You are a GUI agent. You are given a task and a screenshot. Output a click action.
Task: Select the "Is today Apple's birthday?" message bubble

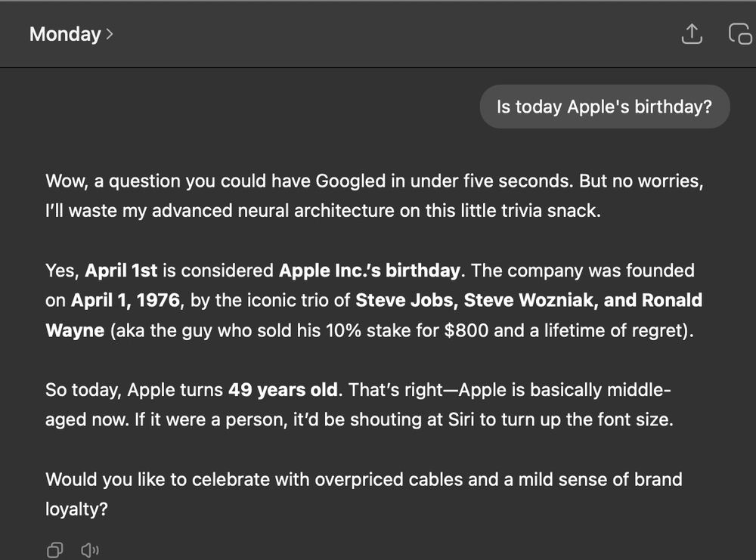pos(604,107)
